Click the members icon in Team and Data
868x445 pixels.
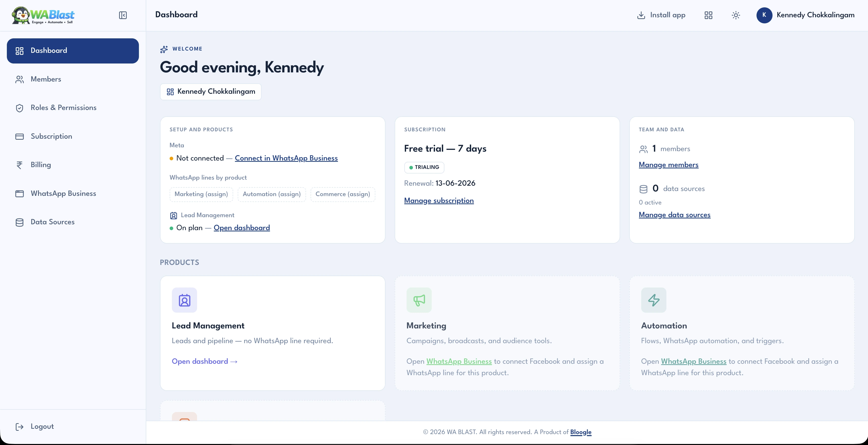643,149
